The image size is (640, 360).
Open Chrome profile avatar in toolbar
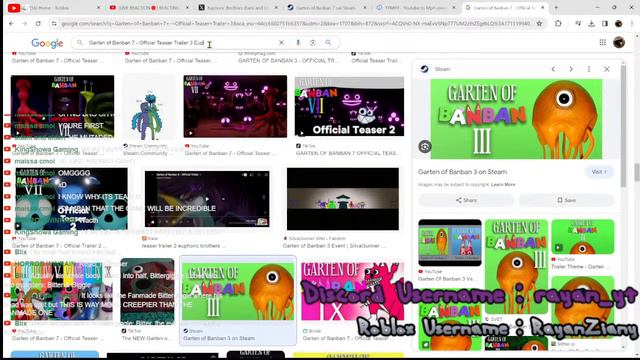619,24
